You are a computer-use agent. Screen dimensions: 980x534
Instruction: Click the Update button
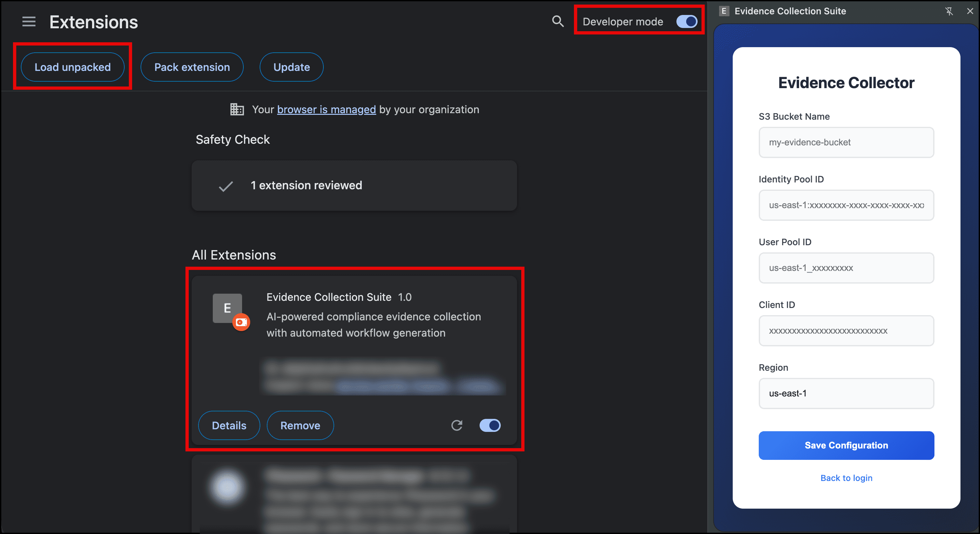[x=291, y=67]
